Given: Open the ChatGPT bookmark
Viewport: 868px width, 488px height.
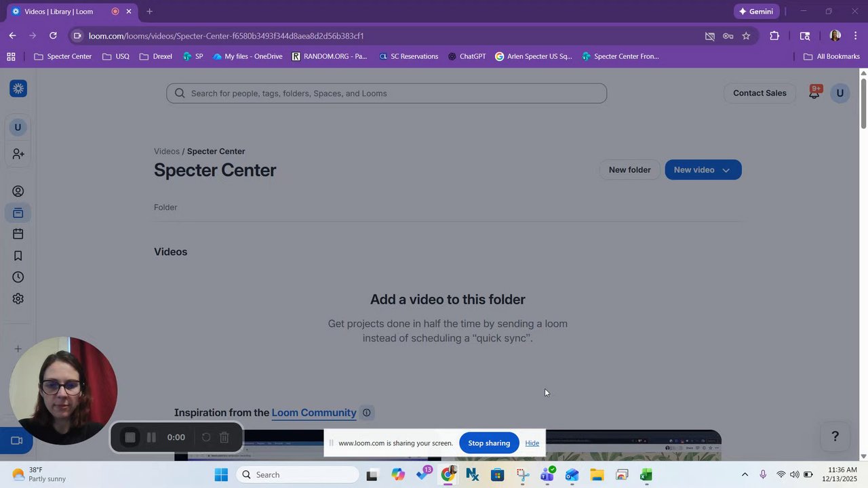Looking at the screenshot, I should tap(467, 56).
